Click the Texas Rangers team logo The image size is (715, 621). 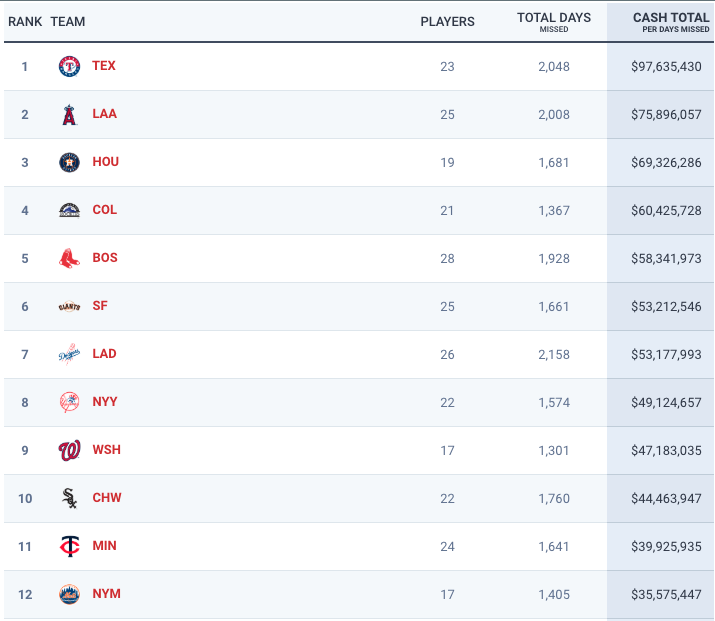point(69,67)
